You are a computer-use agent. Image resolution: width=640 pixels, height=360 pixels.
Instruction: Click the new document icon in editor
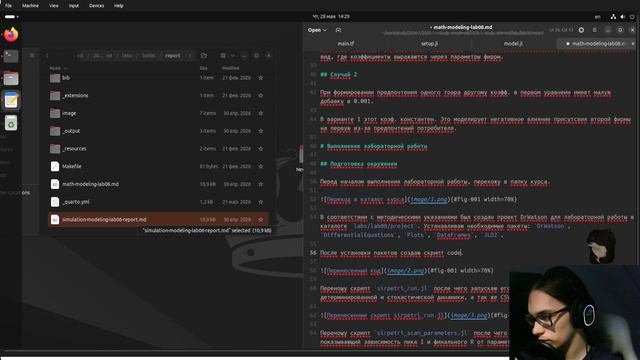coord(338,30)
